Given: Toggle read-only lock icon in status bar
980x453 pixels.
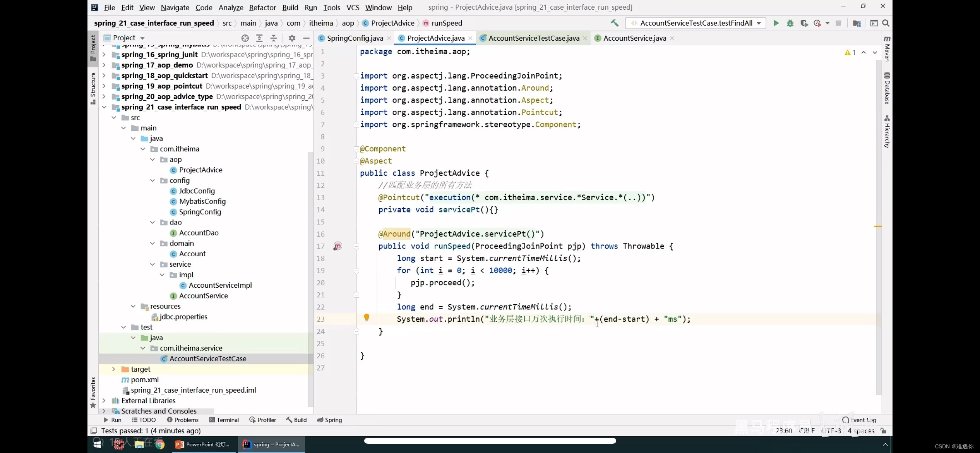Looking at the screenshot, I should coord(884,431).
